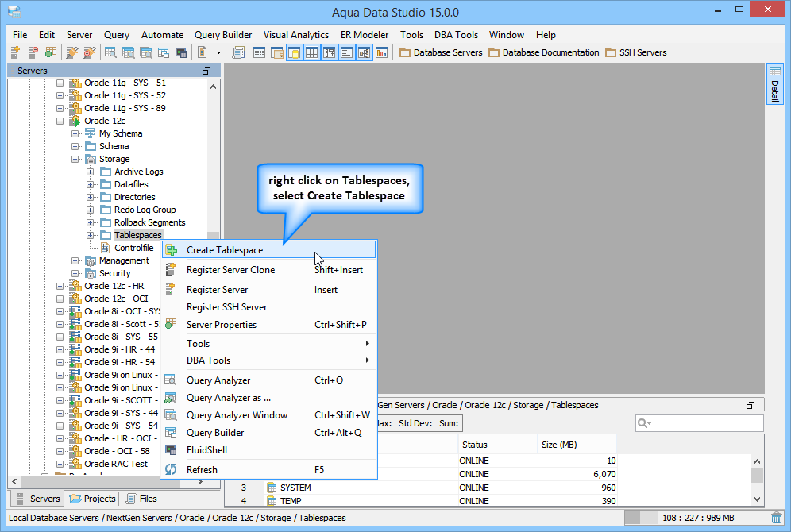This screenshot has height=532, width=791.
Task: Click Refresh in the context menu
Action: click(x=269, y=469)
